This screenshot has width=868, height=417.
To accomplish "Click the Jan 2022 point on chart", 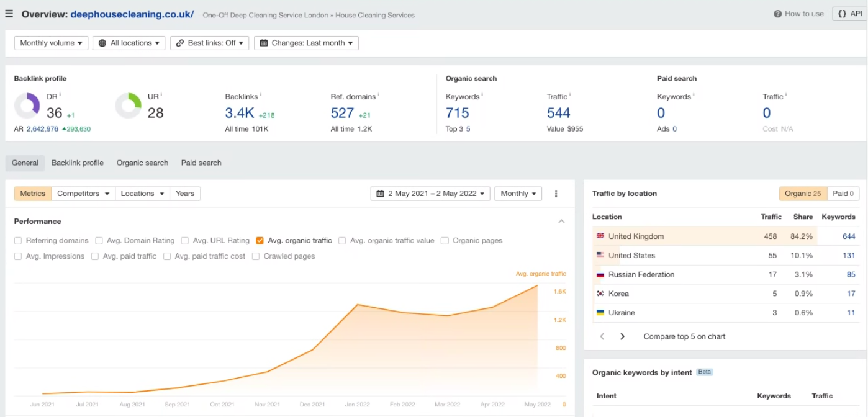I will [358, 304].
